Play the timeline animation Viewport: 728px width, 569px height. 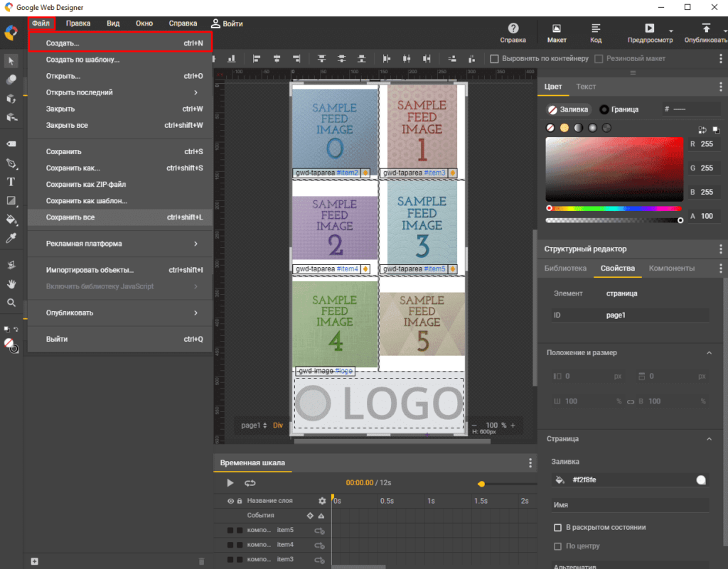230,483
